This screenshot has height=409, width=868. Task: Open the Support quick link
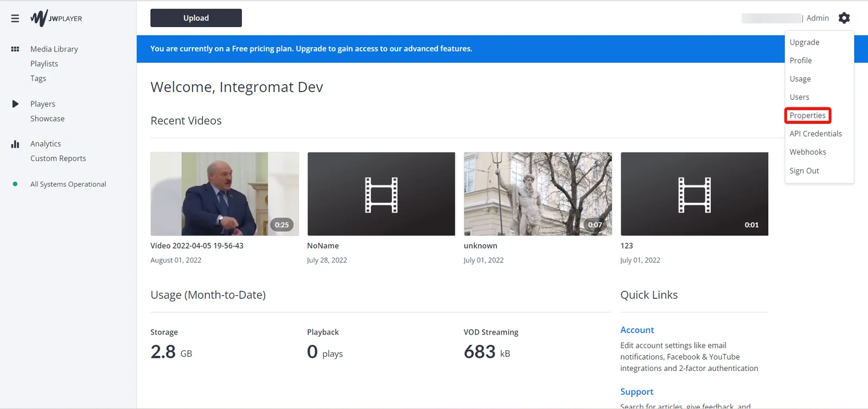[x=637, y=392]
